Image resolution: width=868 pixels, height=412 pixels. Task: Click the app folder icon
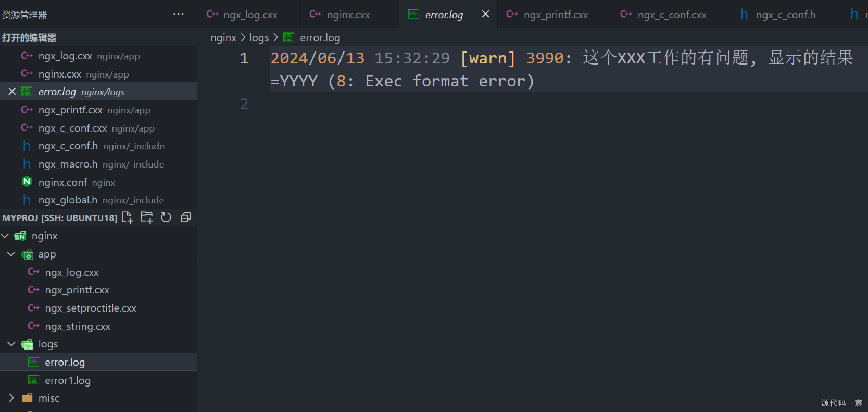point(27,254)
